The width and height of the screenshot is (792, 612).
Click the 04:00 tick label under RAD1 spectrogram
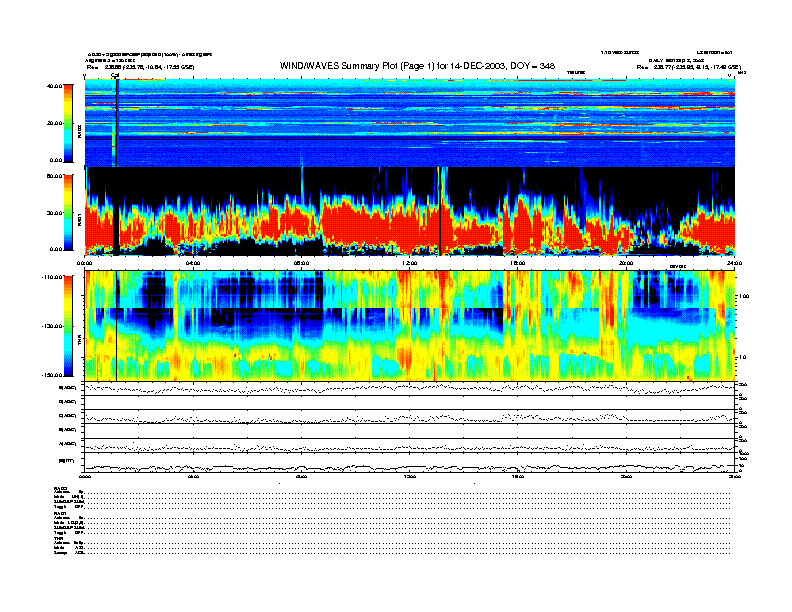pyautogui.click(x=193, y=263)
